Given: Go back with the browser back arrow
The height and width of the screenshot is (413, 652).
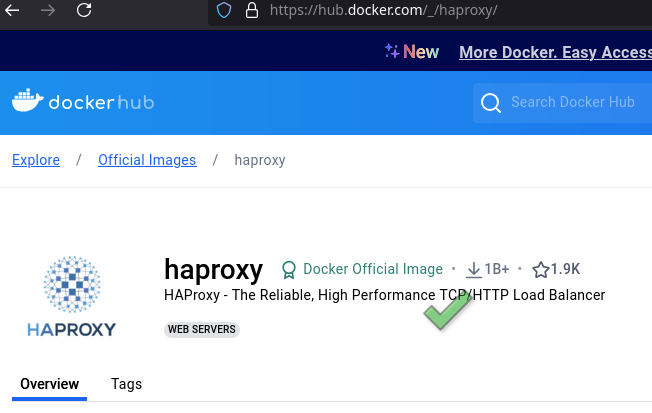Looking at the screenshot, I should tap(12, 10).
